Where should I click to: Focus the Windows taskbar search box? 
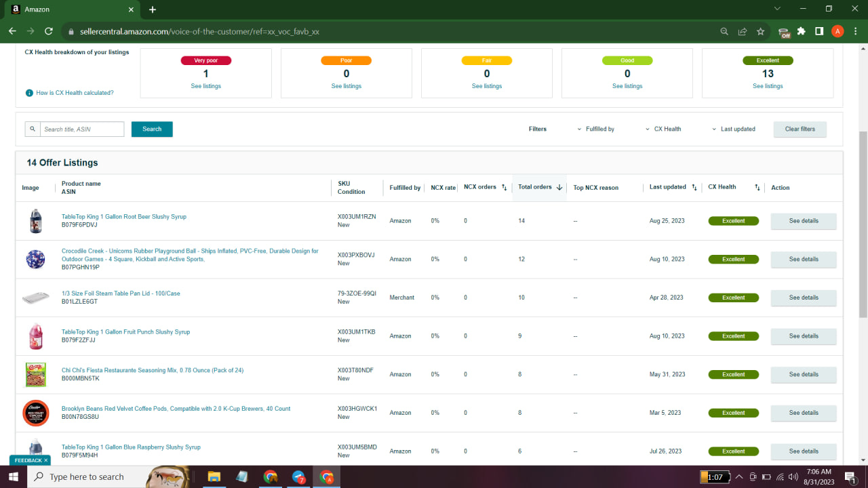[87, 477]
